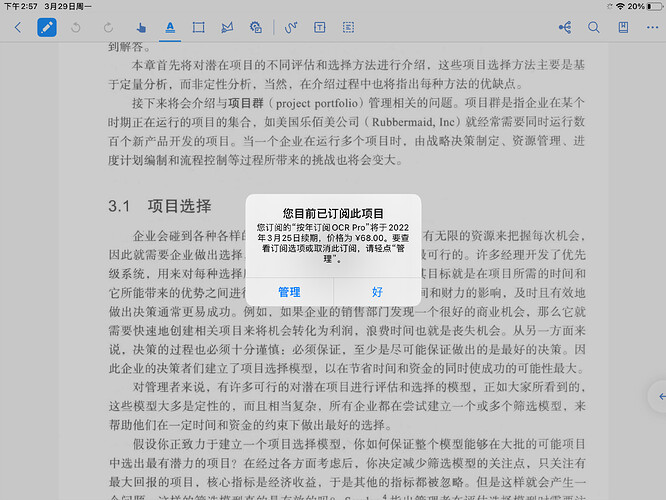The image size is (666, 500).
Task: Tap the Wi-Fi status icon
Action: 620,6
